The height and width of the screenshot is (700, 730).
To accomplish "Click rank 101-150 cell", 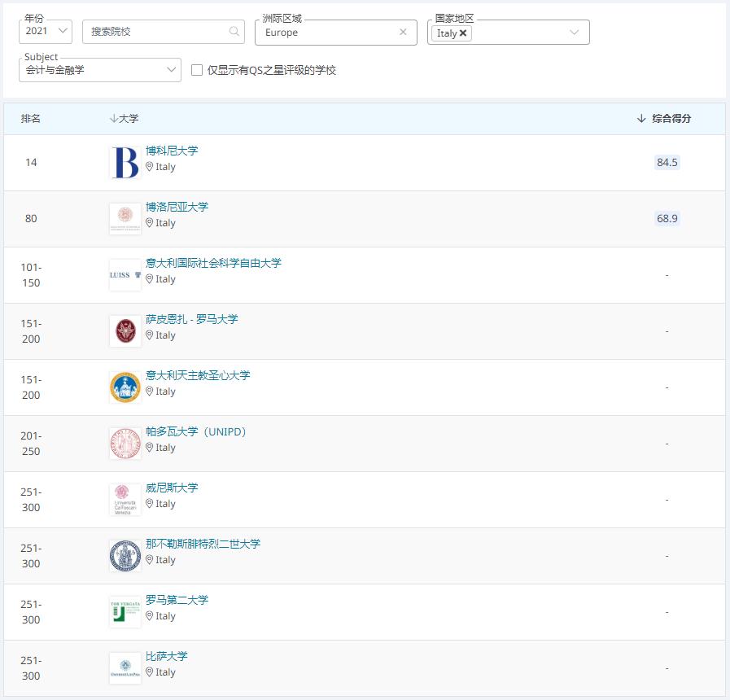I will [x=31, y=275].
